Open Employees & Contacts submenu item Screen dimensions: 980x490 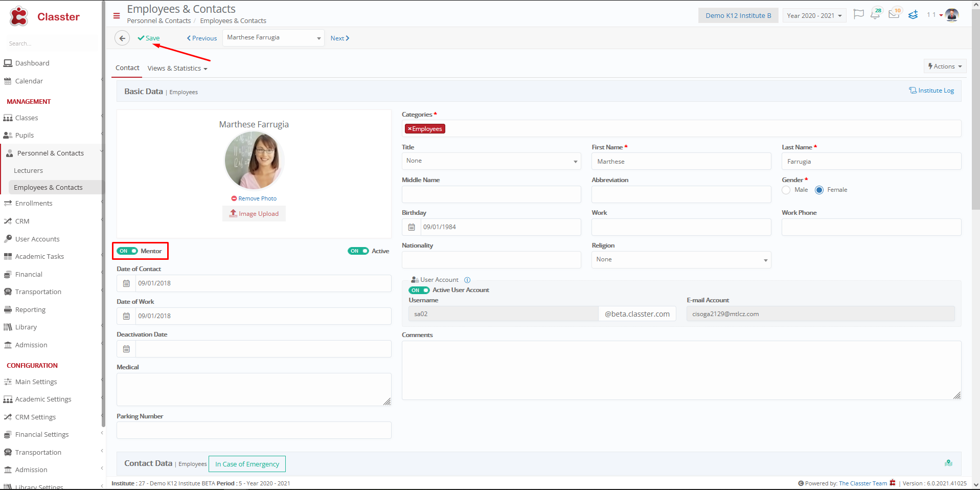pyautogui.click(x=48, y=188)
